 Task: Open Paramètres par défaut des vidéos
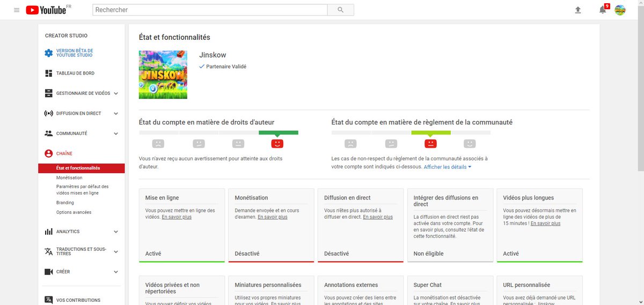[83, 190]
